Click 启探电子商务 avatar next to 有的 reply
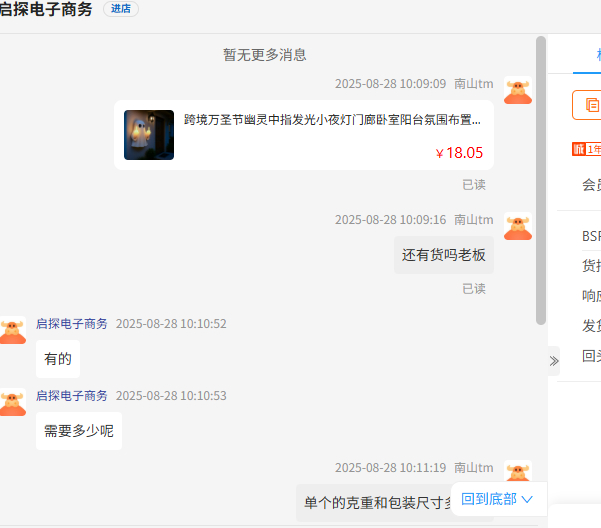This screenshot has height=528, width=601. [13, 330]
